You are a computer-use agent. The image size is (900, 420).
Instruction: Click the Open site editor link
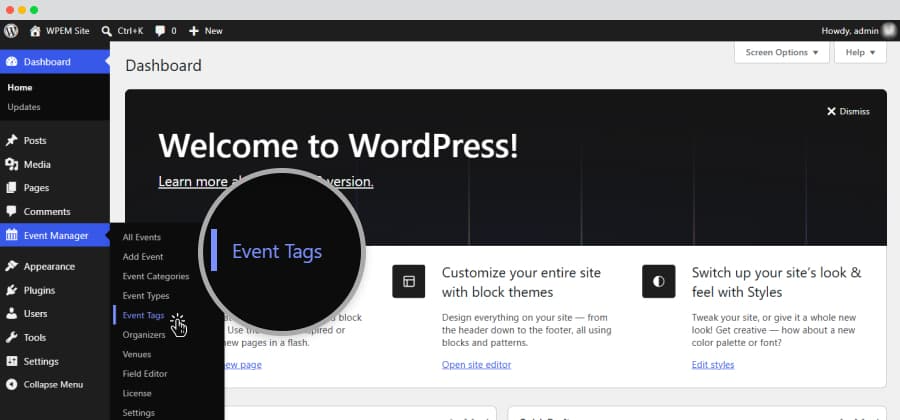click(476, 365)
